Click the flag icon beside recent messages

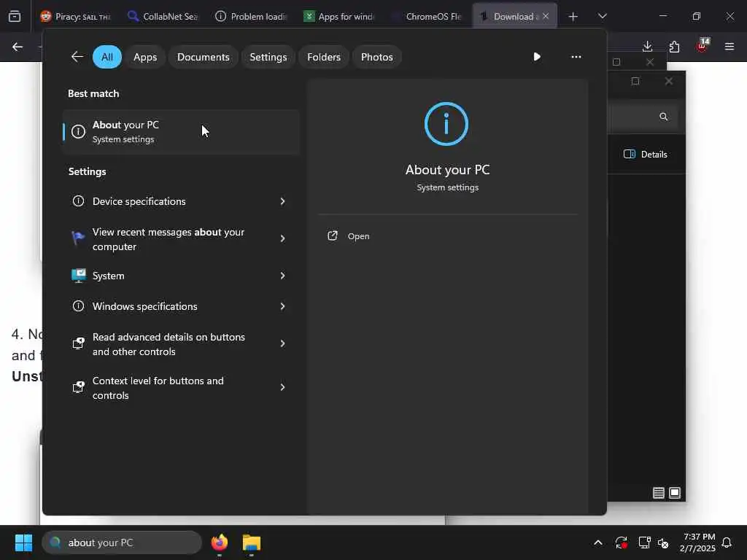(78, 238)
